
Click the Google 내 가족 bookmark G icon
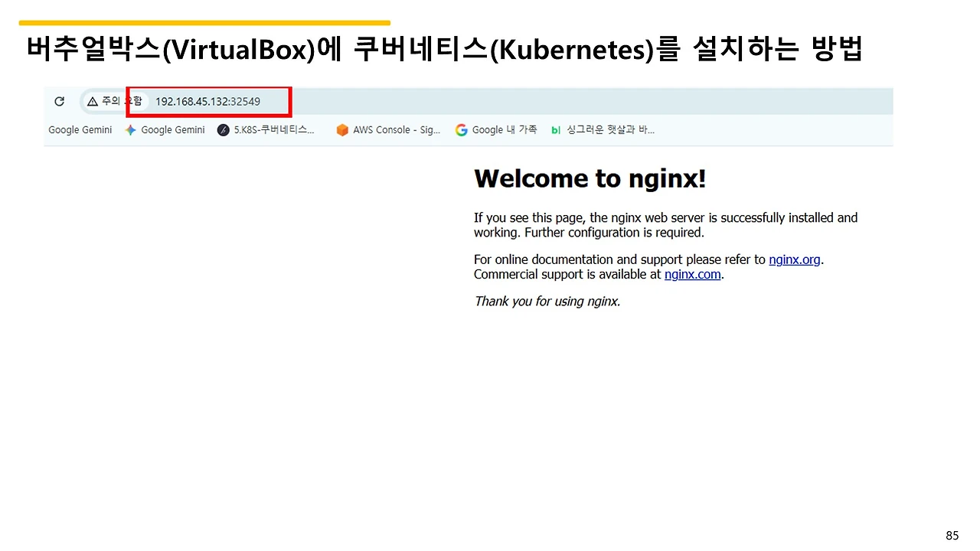click(462, 129)
